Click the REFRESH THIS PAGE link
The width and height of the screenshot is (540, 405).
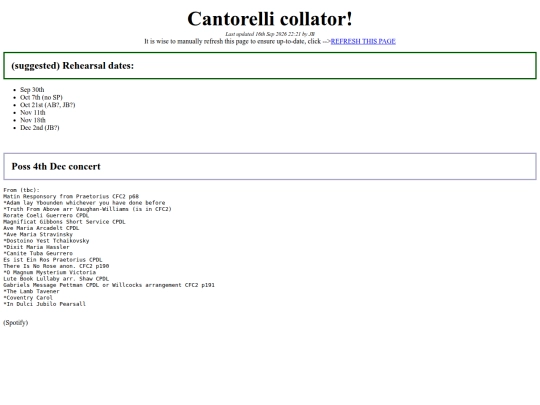pyautogui.click(x=363, y=41)
